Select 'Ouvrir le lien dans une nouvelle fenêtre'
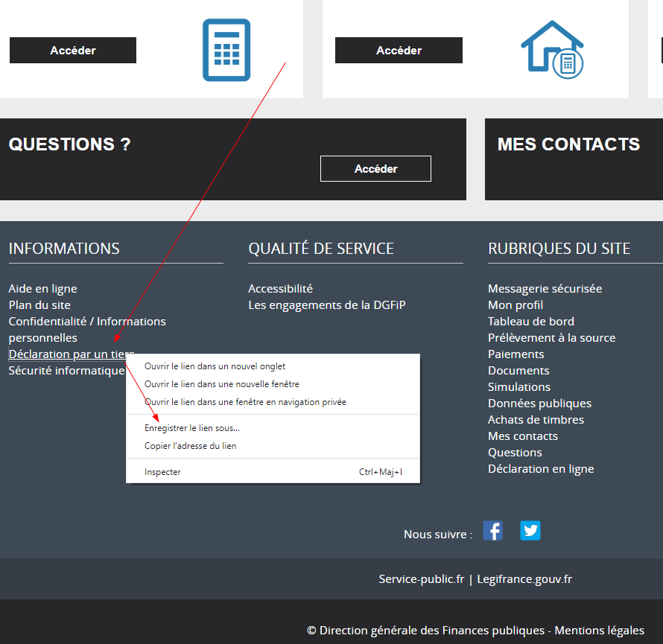Viewport: 663px width, 644px height. [221, 384]
